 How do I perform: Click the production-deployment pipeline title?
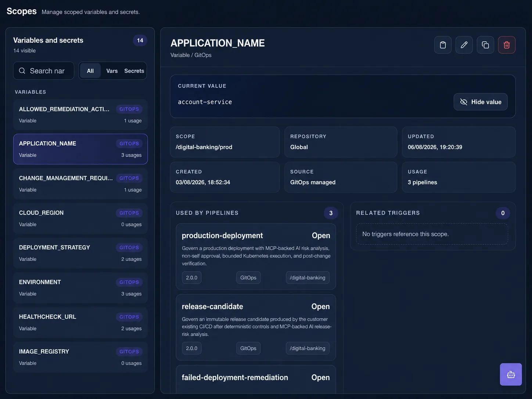click(222, 236)
